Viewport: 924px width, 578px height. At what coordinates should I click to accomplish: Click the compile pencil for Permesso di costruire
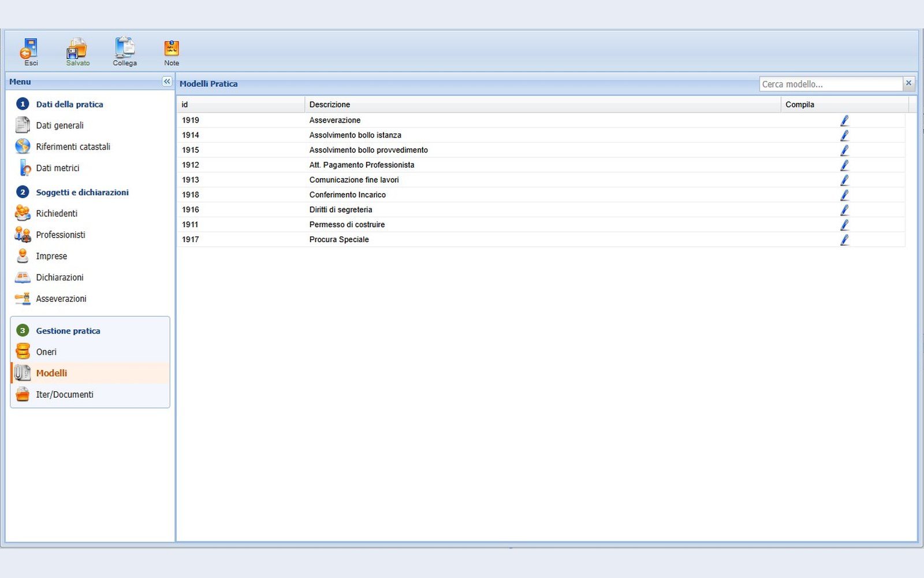point(844,224)
